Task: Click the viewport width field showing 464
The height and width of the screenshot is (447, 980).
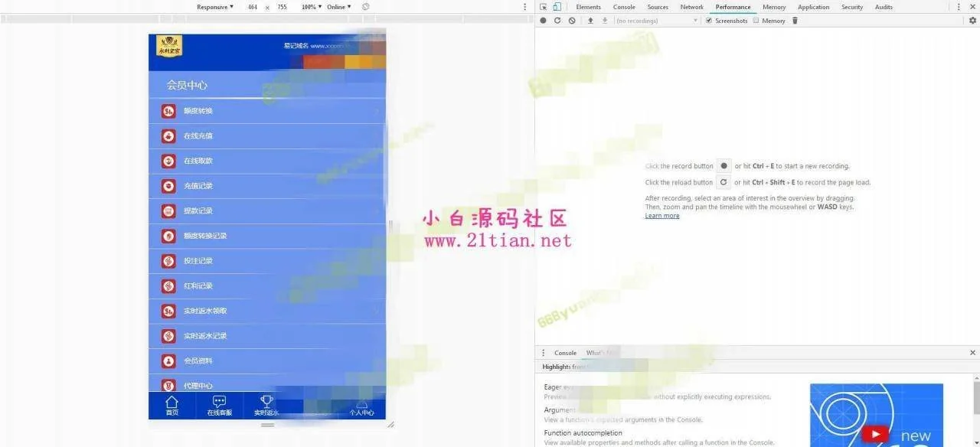Action: (x=252, y=7)
